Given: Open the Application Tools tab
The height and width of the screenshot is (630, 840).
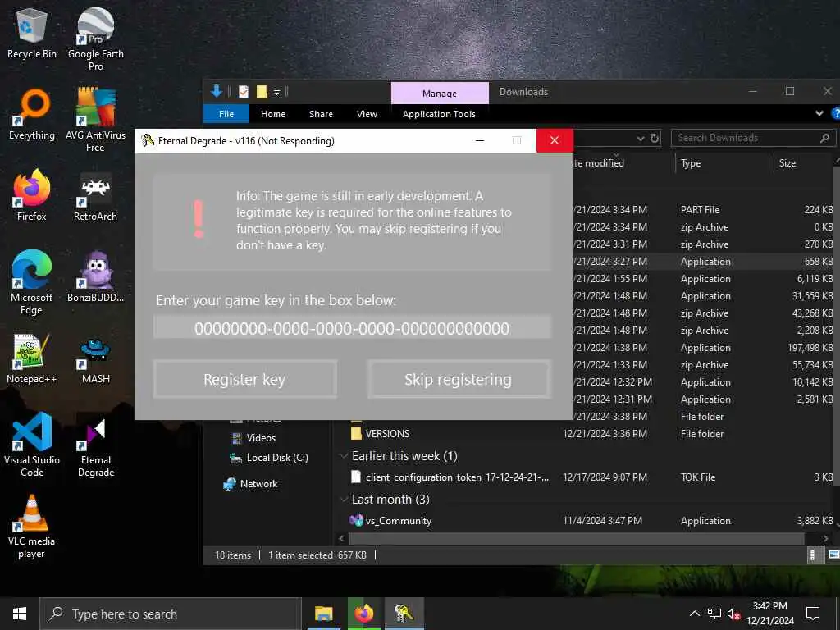Looking at the screenshot, I should pyautogui.click(x=439, y=113).
